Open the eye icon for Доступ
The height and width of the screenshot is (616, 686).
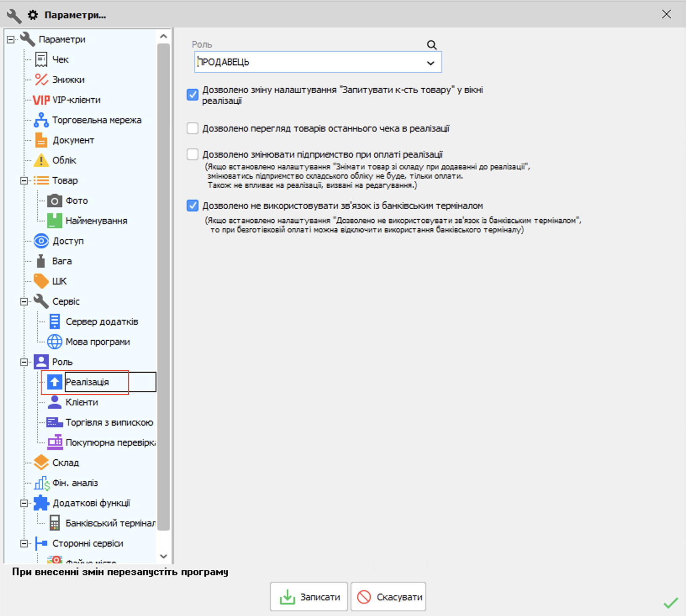[x=41, y=241]
